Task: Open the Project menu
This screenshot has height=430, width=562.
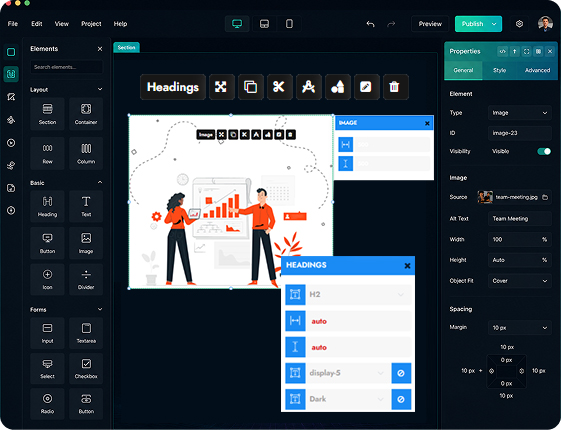Action: coord(91,24)
